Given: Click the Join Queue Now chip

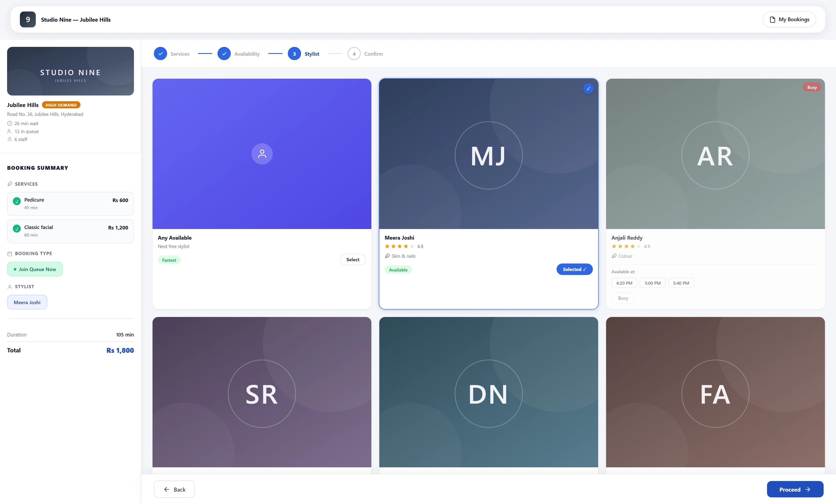Looking at the screenshot, I should pos(35,269).
